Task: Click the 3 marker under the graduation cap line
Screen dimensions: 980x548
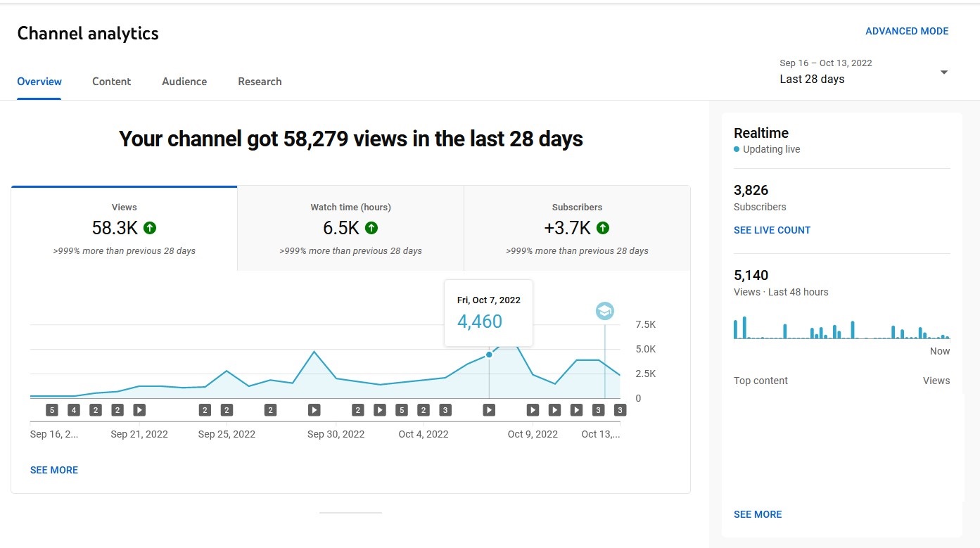Action: (598, 410)
